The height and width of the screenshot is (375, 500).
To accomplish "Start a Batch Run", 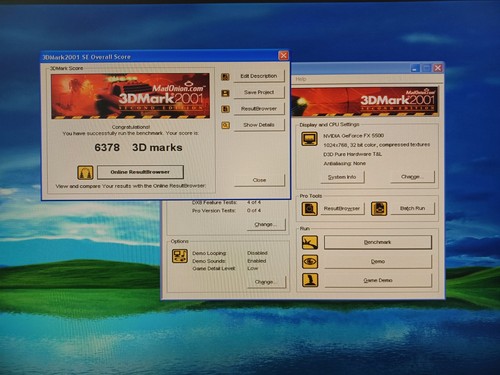I will (413, 208).
